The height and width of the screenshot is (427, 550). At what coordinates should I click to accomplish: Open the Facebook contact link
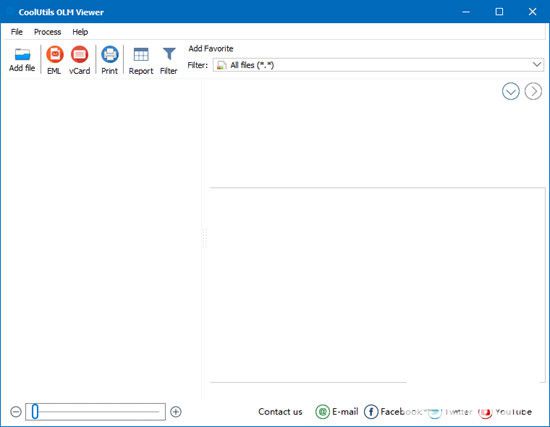[x=401, y=412]
